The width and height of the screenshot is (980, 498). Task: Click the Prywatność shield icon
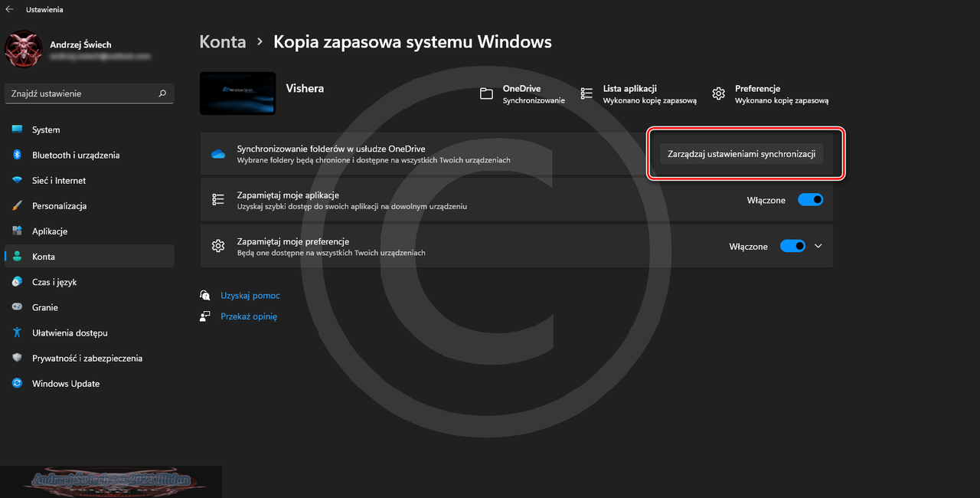[x=17, y=358]
